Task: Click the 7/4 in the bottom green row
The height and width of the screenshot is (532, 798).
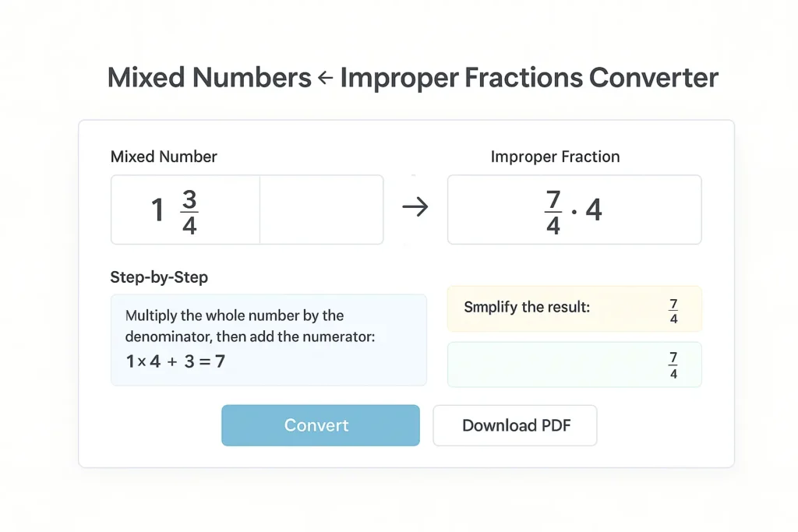Action: pyautogui.click(x=675, y=364)
